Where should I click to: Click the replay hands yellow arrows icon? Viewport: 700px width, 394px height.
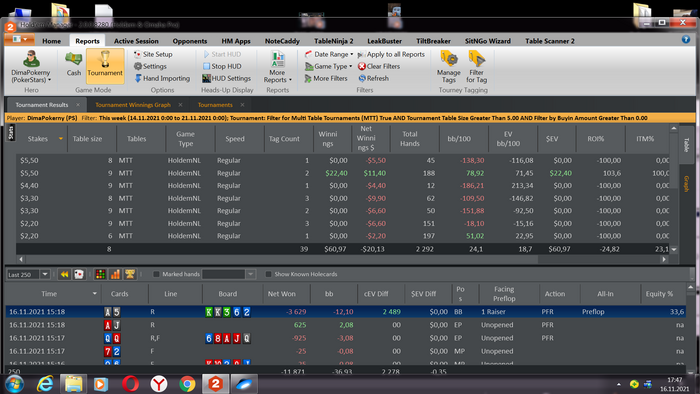(65, 274)
